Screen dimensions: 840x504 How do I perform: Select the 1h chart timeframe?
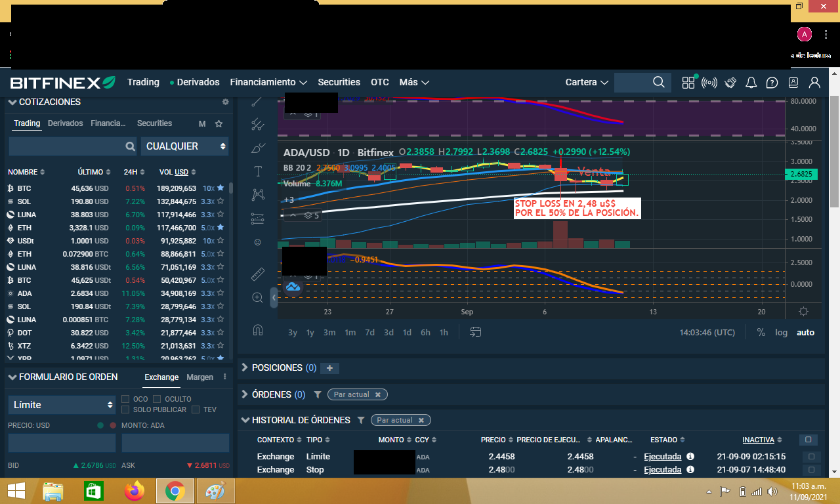[x=444, y=333]
